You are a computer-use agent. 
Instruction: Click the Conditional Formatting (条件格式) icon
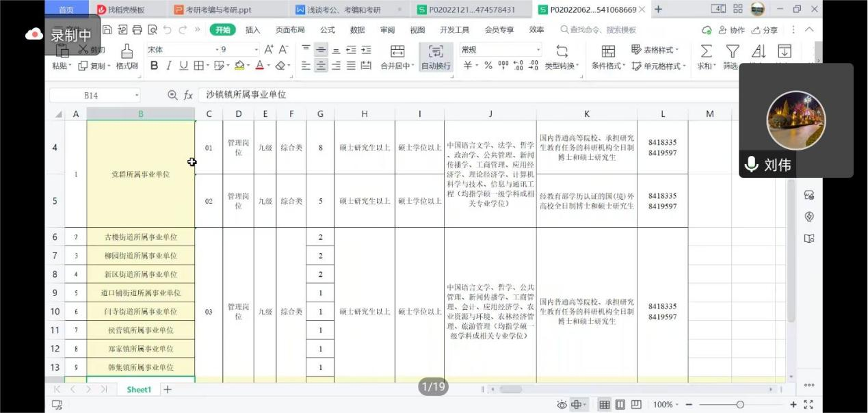coord(607,52)
